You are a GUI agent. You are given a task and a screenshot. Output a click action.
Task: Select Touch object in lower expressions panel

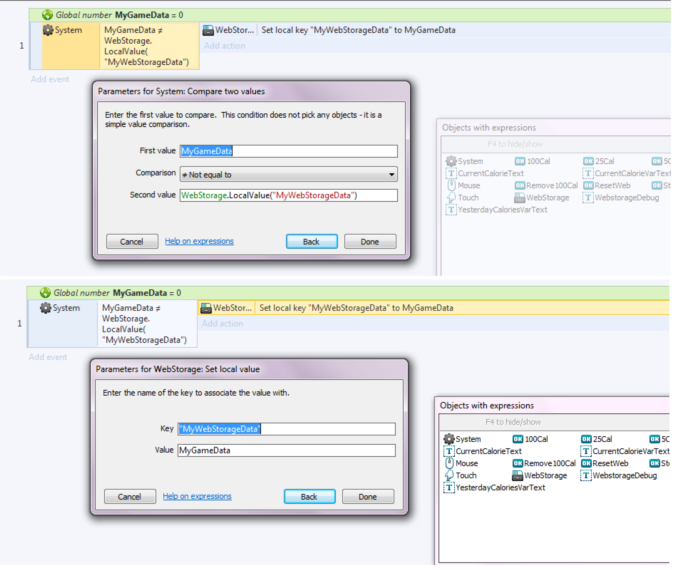tap(461, 475)
